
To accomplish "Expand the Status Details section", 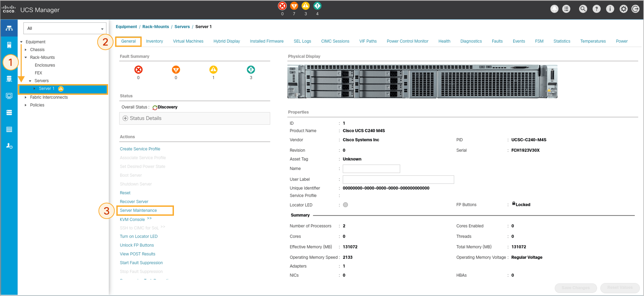I will pyautogui.click(x=195, y=118).
